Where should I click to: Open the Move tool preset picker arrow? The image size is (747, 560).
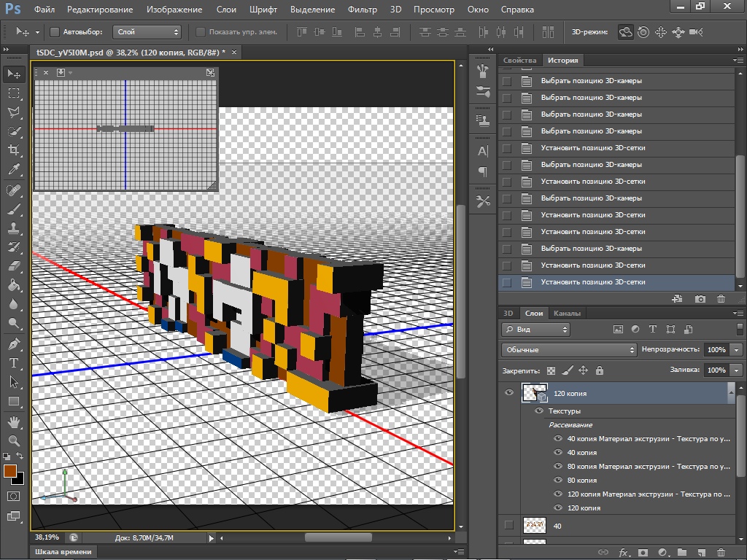click(x=37, y=32)
